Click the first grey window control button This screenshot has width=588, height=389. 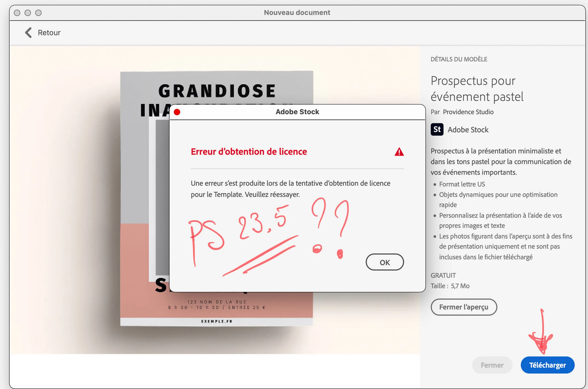click(x=17, y=13)
